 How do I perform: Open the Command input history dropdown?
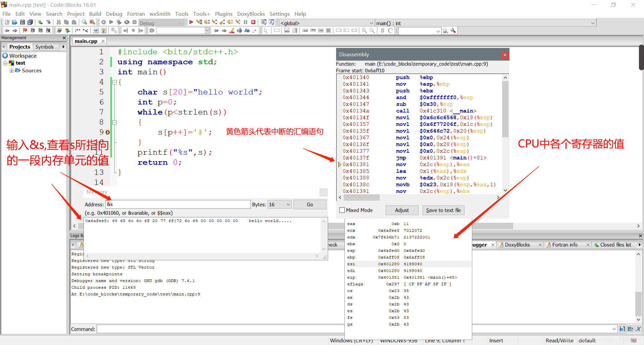click(x=614, y=329)
